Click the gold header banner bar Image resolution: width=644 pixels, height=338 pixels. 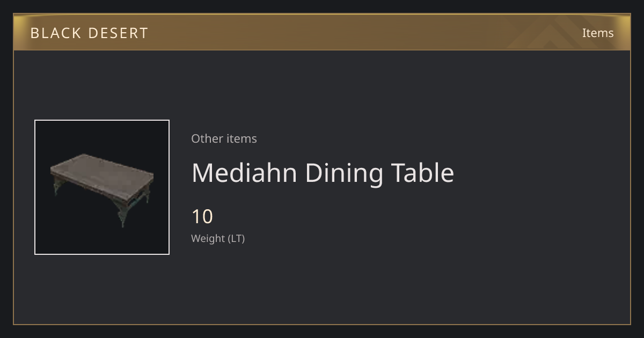(322, 32)
